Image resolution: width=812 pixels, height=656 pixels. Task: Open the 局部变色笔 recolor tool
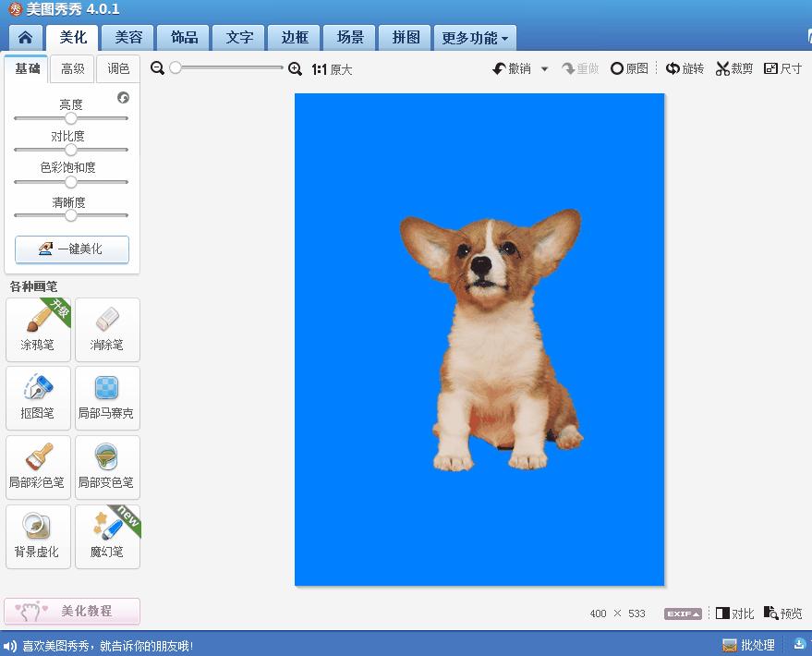point(107,467)
